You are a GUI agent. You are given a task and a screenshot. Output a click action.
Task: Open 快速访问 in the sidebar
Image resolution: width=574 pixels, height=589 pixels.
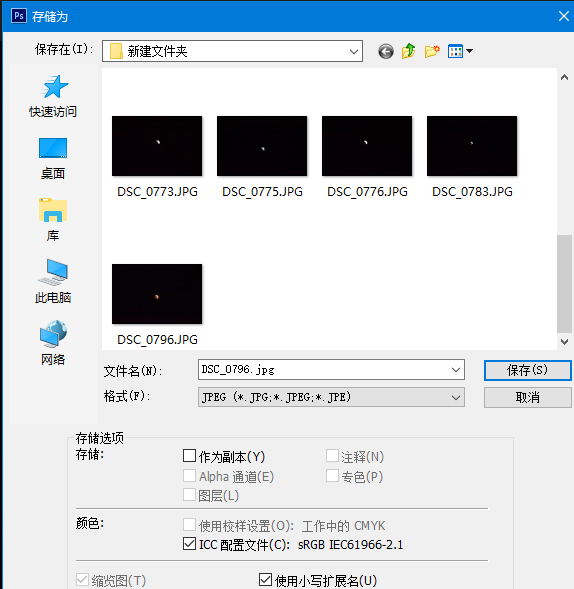pos(53,97)
